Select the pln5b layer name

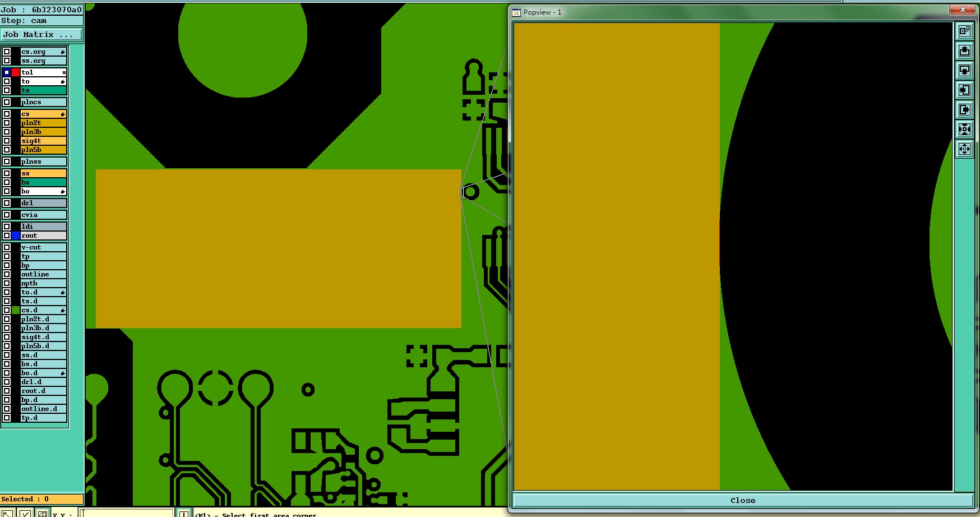pos(44,150)
